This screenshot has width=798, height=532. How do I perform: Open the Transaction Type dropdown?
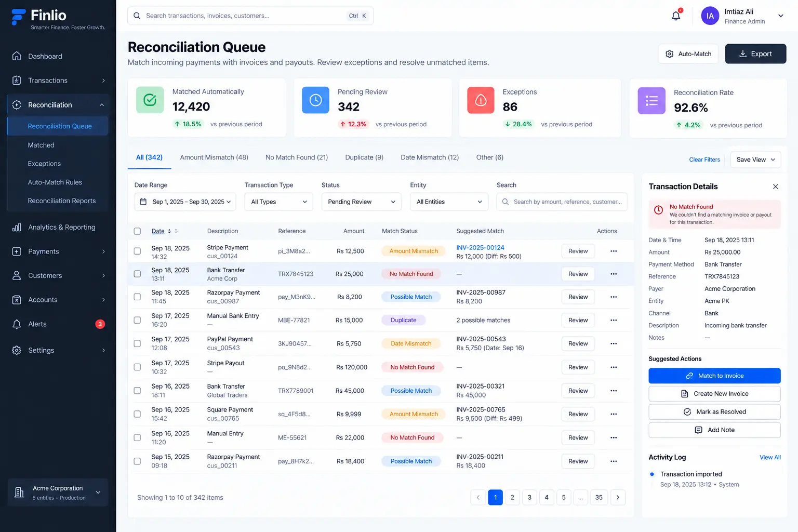[279, 202]
